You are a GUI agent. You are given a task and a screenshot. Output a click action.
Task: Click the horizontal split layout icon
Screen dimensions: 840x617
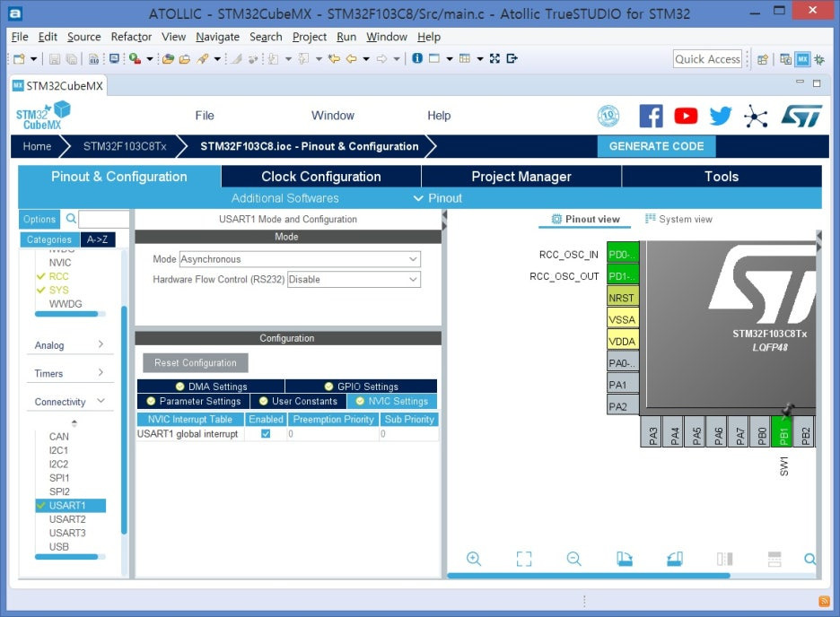click(x=774, y=559)
